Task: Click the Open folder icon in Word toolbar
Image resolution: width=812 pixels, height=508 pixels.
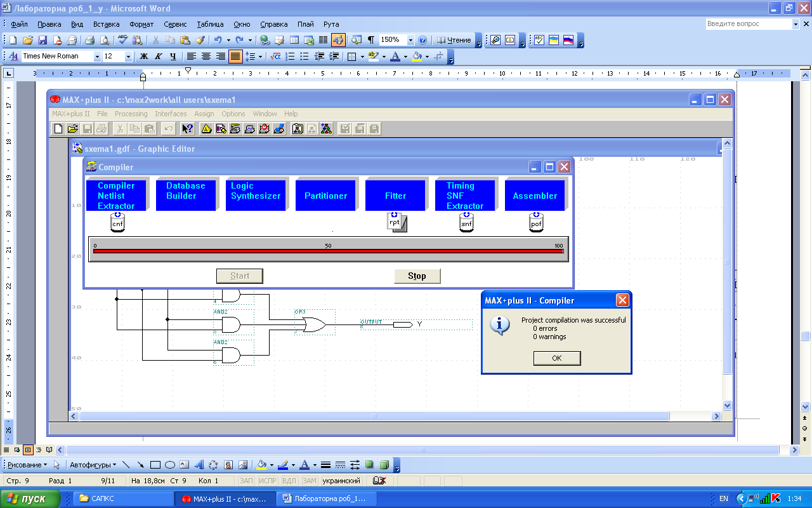Action: (x=27, y=40)
